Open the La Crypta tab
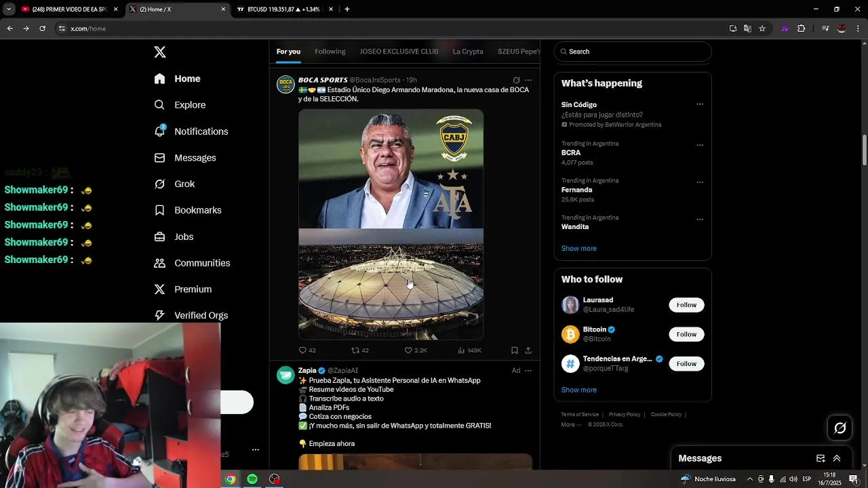 (468, 52)
